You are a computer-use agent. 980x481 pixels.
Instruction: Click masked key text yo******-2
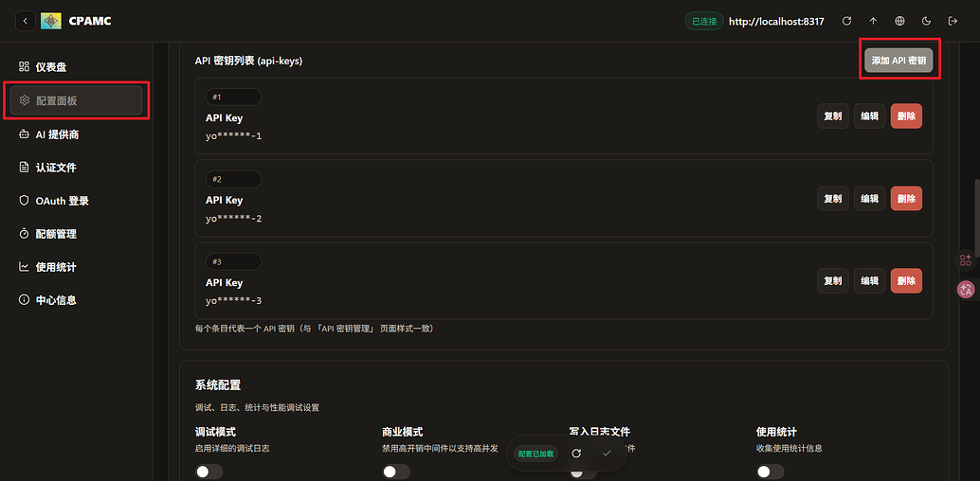pyautogui.click(x=234, y=219)
